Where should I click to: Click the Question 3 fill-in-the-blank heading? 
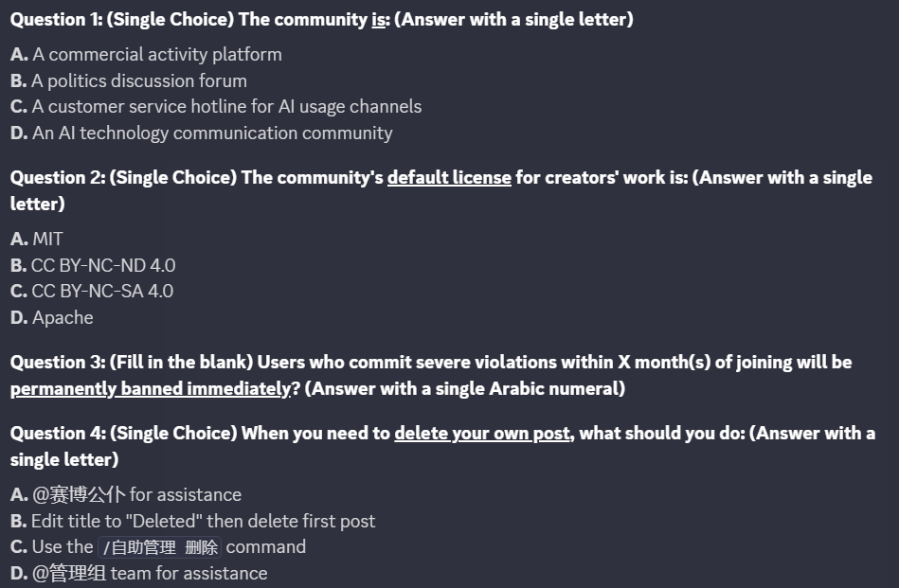pyautogui.click(x=431, y=375)
